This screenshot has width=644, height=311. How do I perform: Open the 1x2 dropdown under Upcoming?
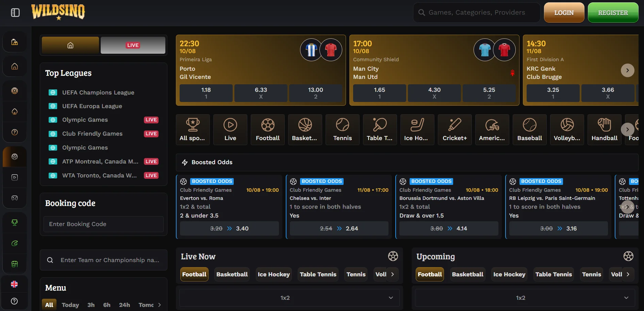525,298
